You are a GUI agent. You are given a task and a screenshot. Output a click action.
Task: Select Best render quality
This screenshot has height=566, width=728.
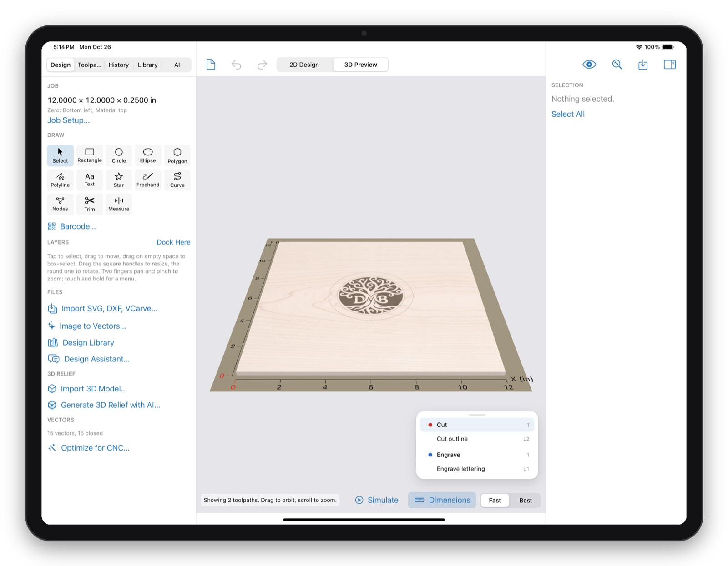pos(526,501)
